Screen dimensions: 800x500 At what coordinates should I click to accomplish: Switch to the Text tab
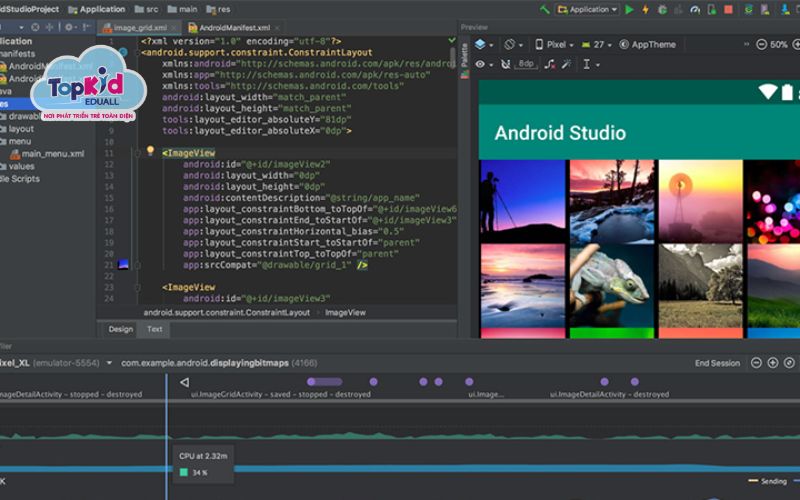click(x=155, y=329)
